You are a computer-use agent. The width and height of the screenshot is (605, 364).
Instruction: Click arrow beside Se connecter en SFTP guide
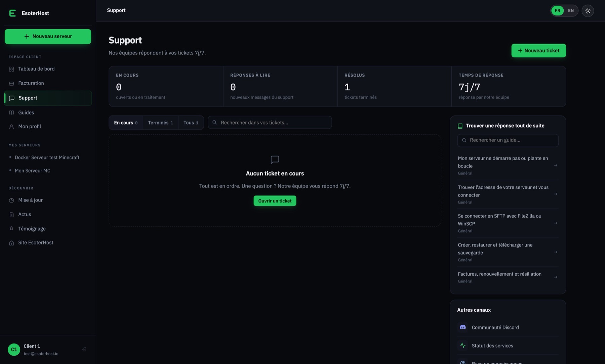pyautogui.click(x=556, y=223)
